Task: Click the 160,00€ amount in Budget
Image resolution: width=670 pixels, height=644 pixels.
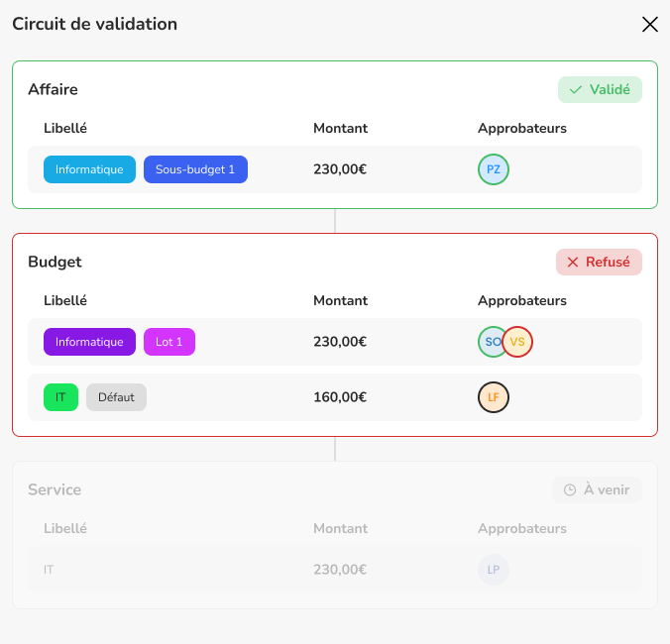Action: click(x=340, y=397)
